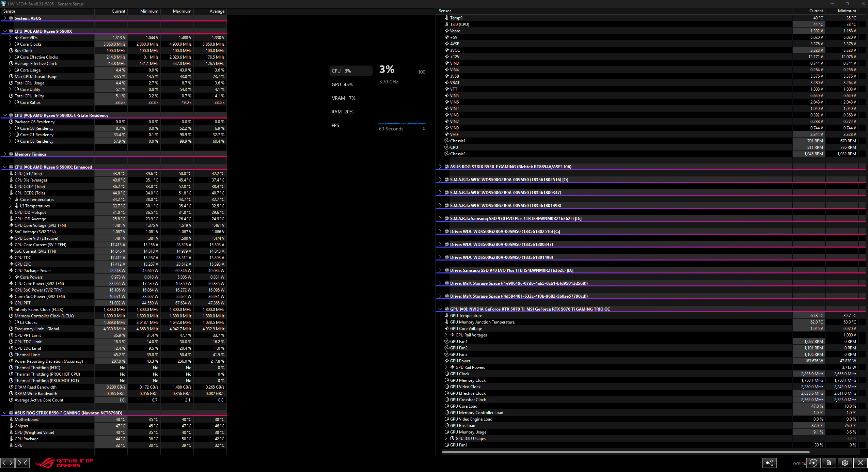The height and width of the screenshot is (472, 868).
Task: Expand S.M.A.R.T. Samsung SSD 970 EVO Plus group
Action: point(440,218)
